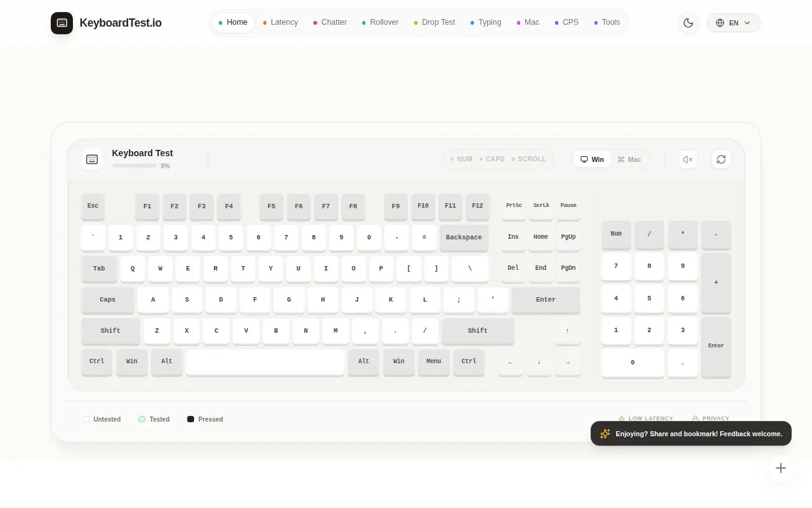Open the Home tab
Viewport: 812px width, 508px height.
click(x=233, y=22)
